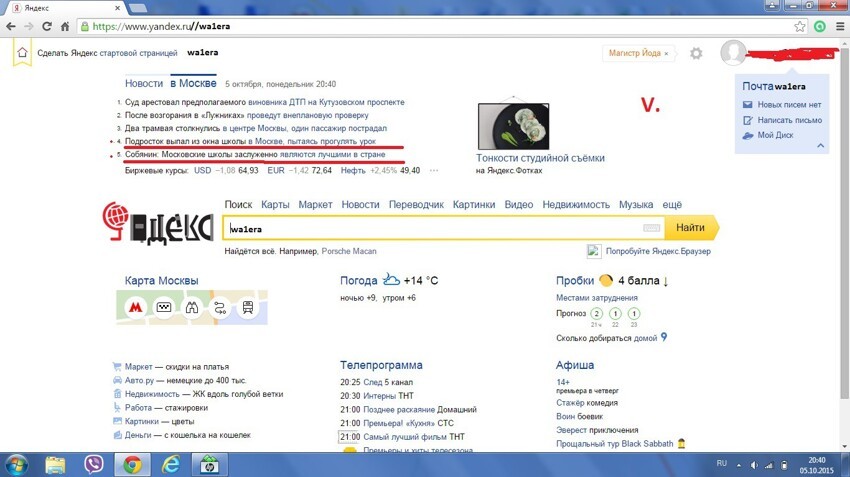Image resolution: width=850 pixels, height=477 pixels.
Task: Click Сделать Яндекс стартовой страницей link
Action: coord(107,53)
